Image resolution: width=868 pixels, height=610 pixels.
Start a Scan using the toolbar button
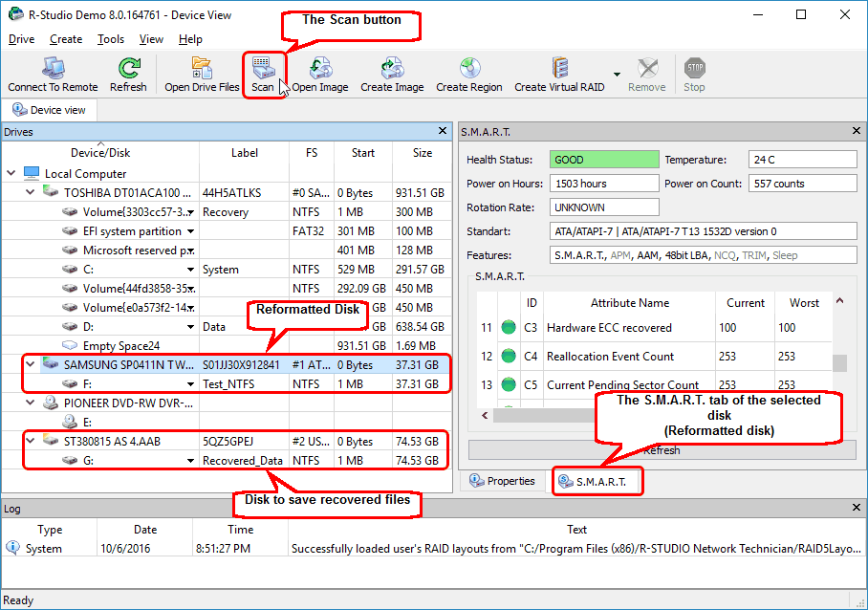(x=263, y=75)
